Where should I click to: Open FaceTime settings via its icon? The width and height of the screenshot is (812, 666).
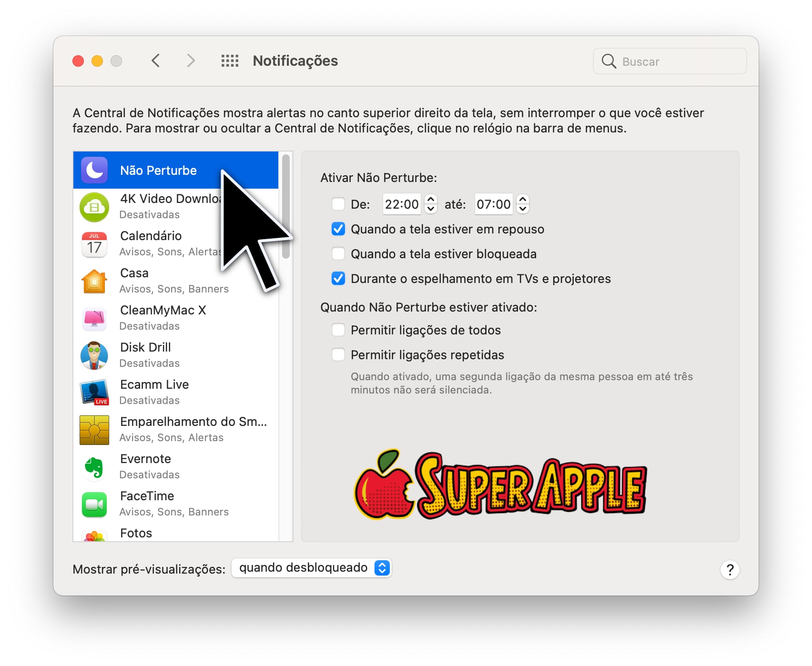click(x=94, y=504)
